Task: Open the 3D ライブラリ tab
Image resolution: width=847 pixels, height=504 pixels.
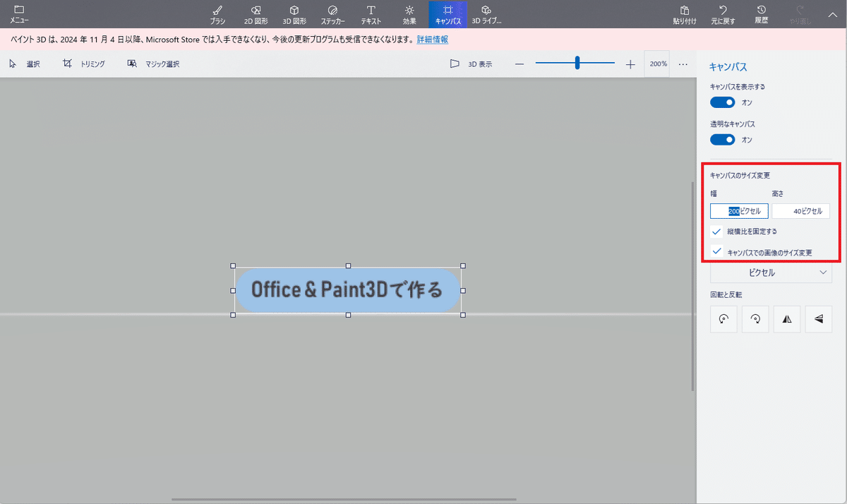Action: pos(486,14)
